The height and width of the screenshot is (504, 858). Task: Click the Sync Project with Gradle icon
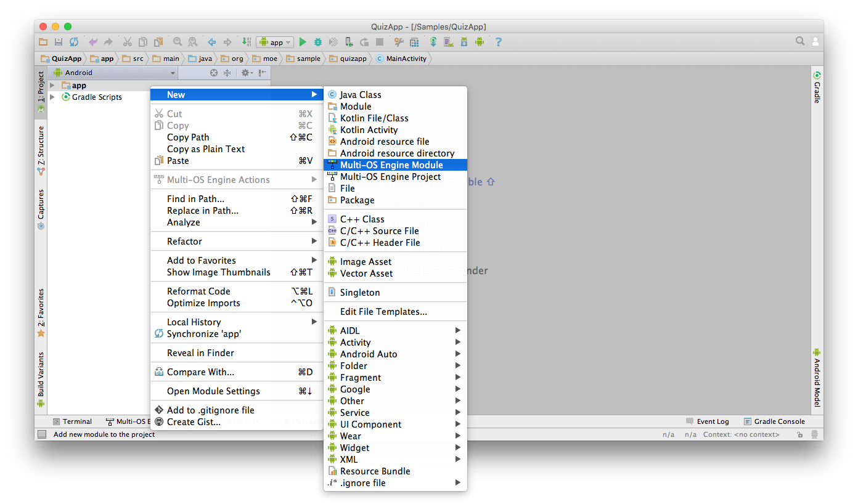[433, 42]
